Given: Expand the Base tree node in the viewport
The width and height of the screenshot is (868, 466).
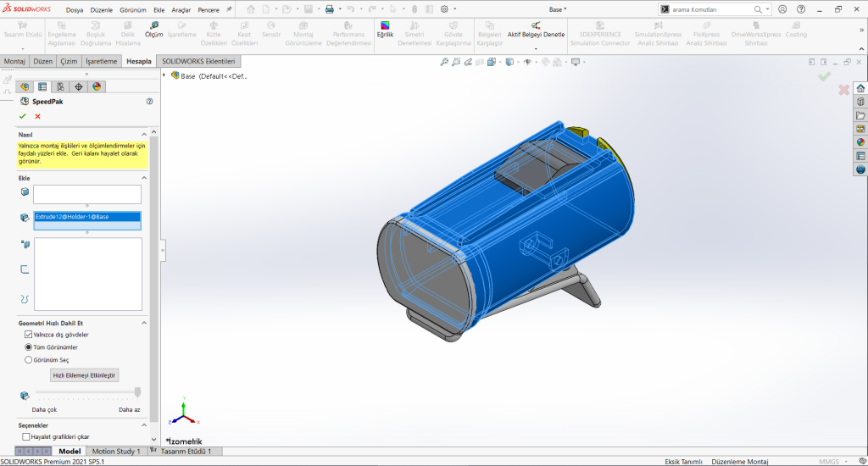Looking at the screenshot, I should [164, 75].
